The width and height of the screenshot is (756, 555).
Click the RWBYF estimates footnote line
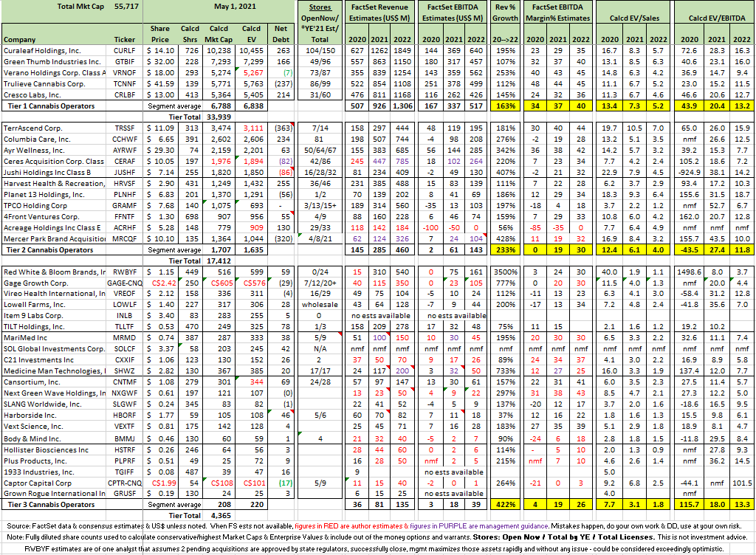pyautogui.click(x=374, y=549)
